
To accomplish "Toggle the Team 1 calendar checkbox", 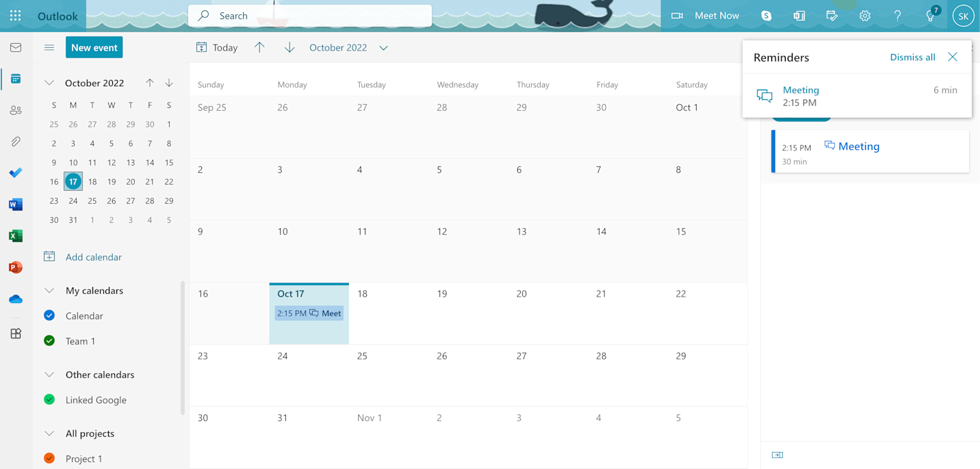I will click(x=49, y=340).
